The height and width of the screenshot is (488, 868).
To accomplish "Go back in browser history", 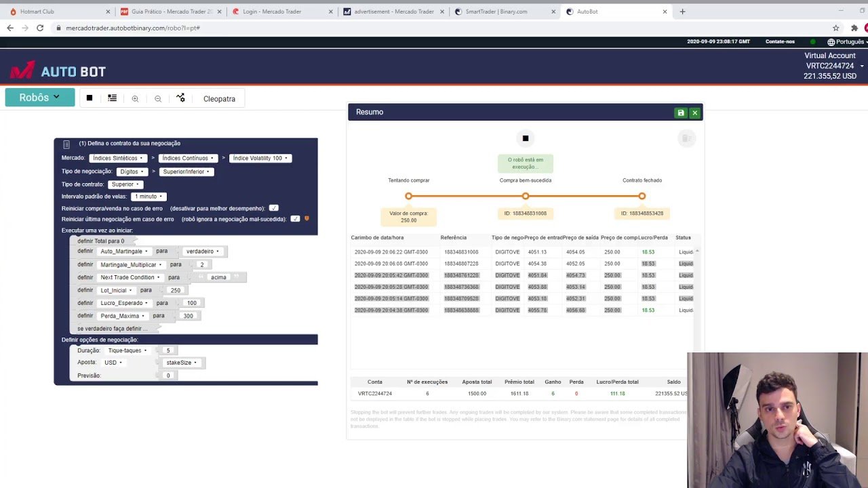I will (10, 28).
